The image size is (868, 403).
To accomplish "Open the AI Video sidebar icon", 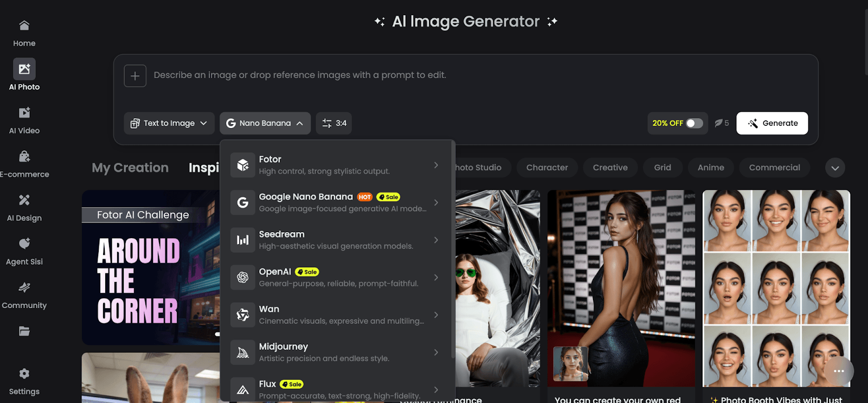I will click(24, 113).
